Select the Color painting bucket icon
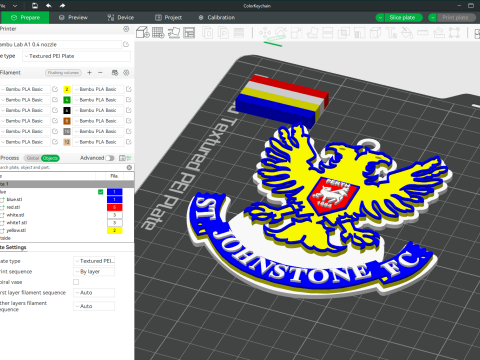 pos(407,33)
